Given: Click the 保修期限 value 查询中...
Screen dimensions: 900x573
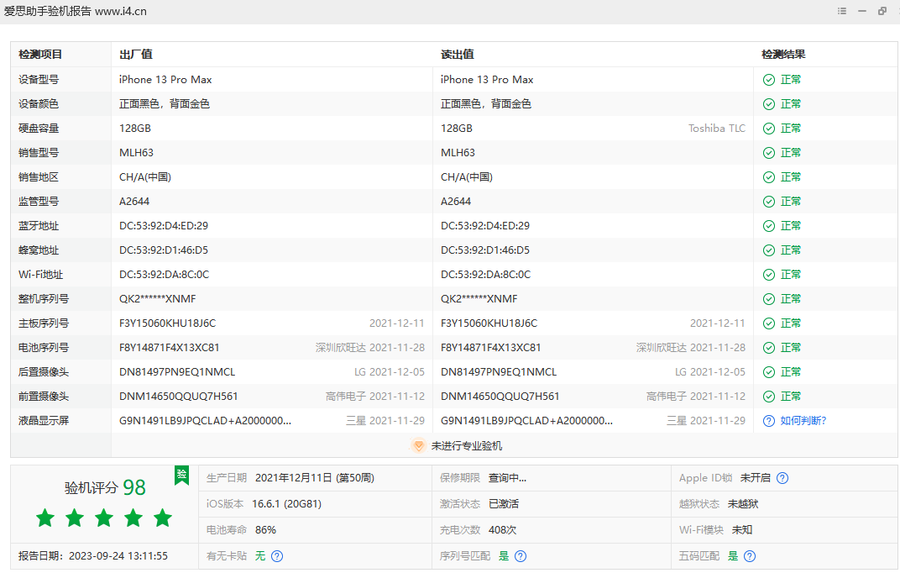Looking at the screenshot, I should [507, 478].
